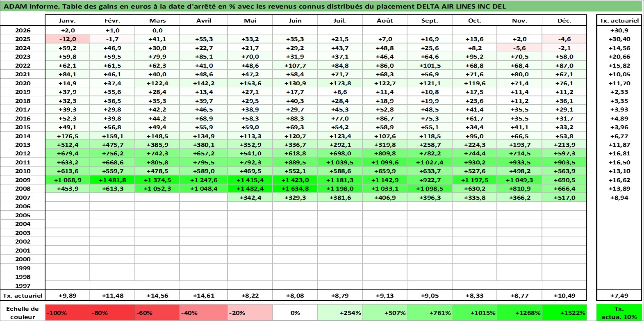Click the 'Août' column header
Image resolution: width=644 pixels, height=321 pixels.
[385, 20]
